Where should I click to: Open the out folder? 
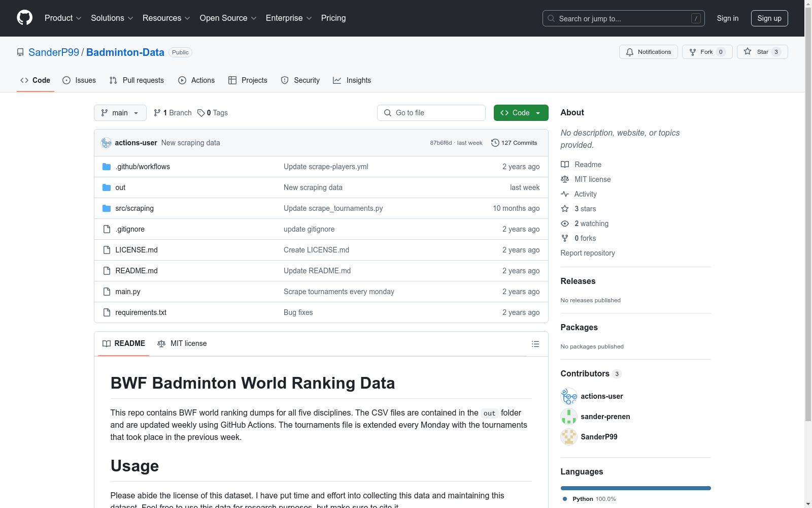pyautogui.click(x=120, y=187)
